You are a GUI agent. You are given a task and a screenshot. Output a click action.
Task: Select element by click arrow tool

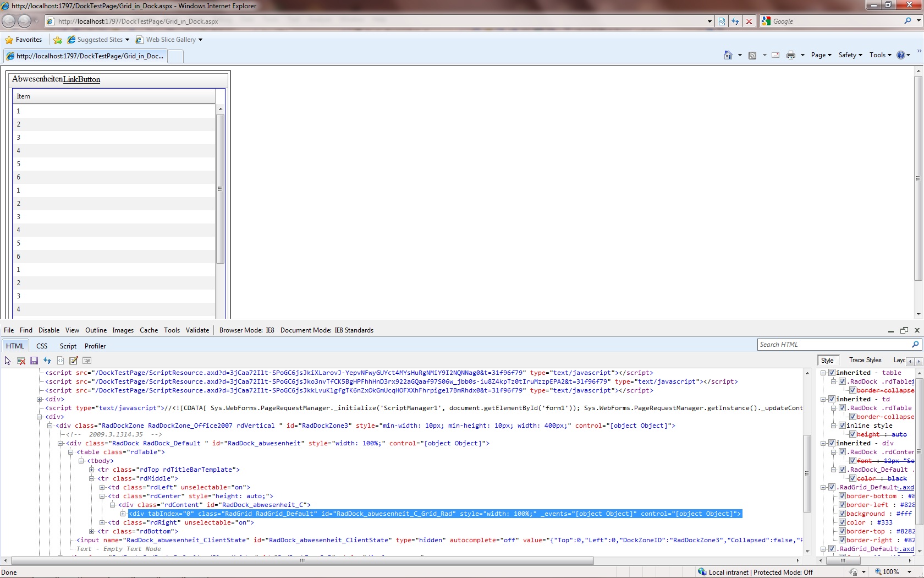point(8,361)
